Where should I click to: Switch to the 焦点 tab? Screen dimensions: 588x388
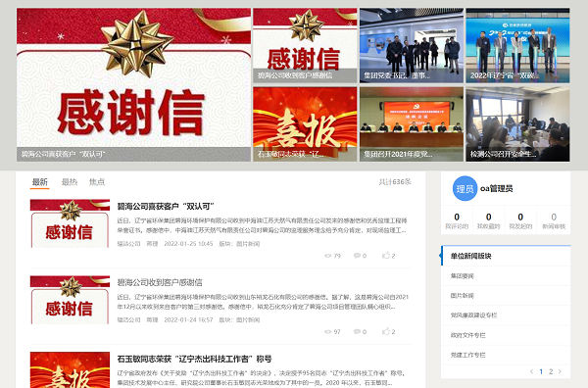coord(97,182)
